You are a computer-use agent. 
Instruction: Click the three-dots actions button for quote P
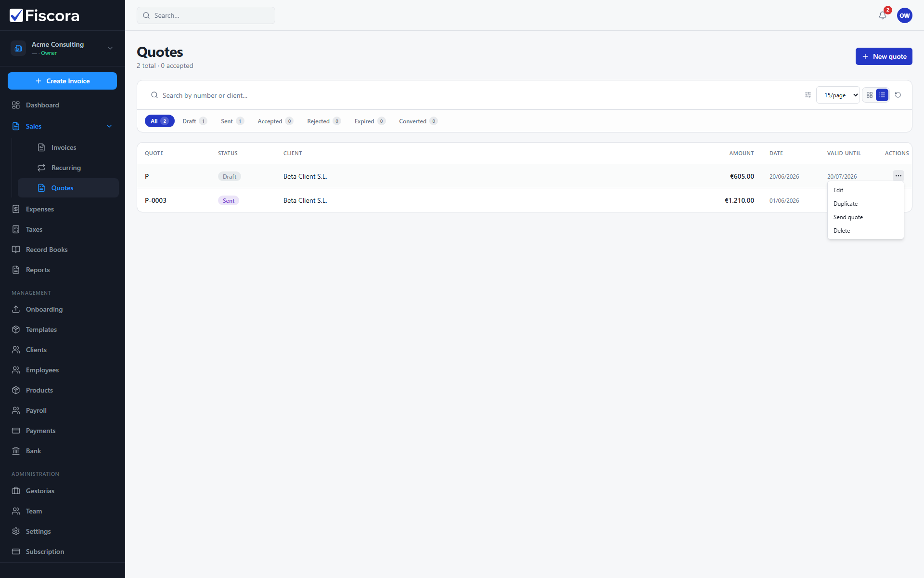[x=898, y=176]
